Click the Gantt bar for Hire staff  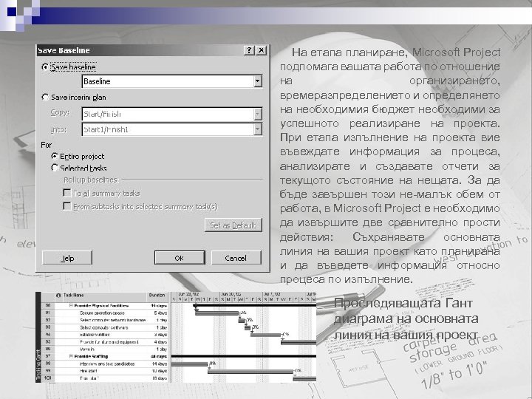click(250, 372)
